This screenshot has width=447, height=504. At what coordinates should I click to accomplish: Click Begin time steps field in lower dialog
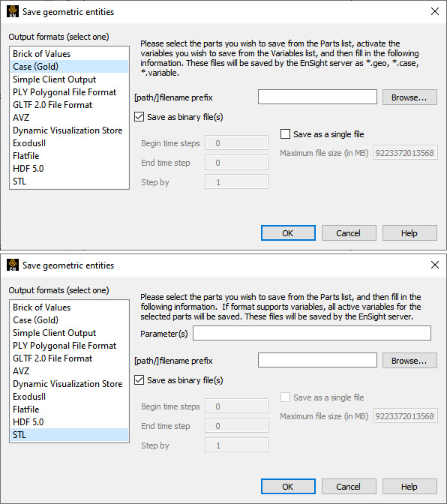pyautogui.click(x=236, y=406)
